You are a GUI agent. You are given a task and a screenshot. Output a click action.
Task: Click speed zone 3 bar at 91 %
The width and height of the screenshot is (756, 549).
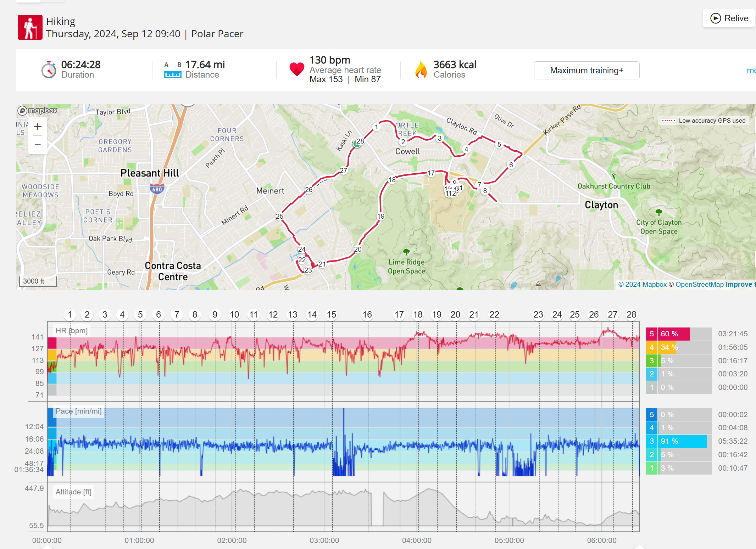[683, 441]
